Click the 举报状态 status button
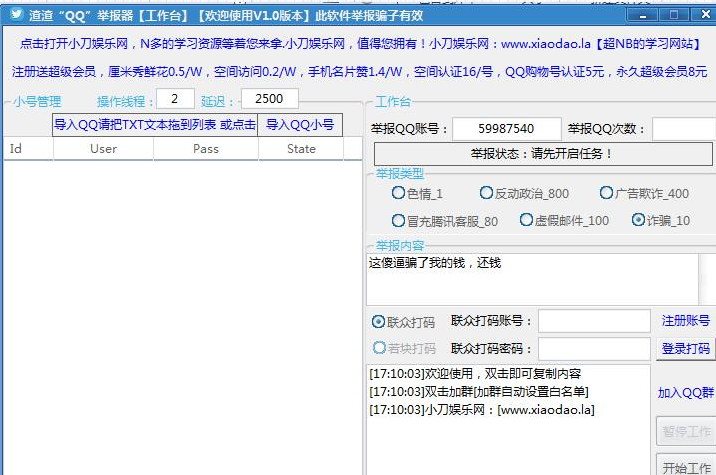 pyautogui.click(x=543, y=154)
